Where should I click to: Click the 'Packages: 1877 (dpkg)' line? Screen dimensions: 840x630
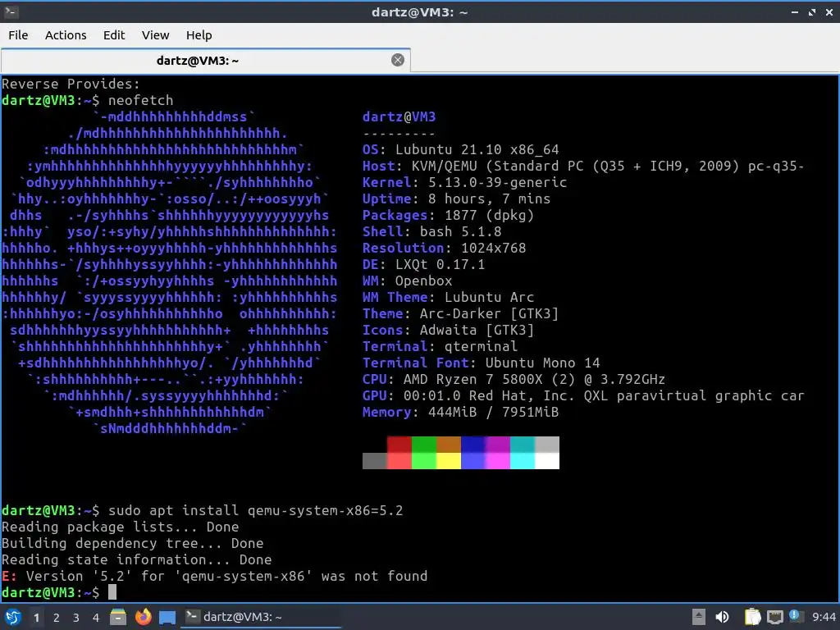click(x=448, y=216)
